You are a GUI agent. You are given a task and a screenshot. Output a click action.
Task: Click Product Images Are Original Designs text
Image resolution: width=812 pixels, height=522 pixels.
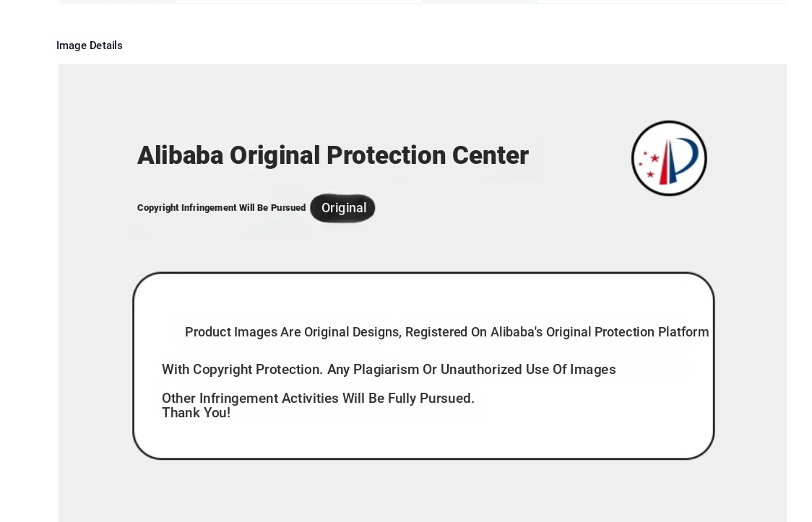(293, 332)
